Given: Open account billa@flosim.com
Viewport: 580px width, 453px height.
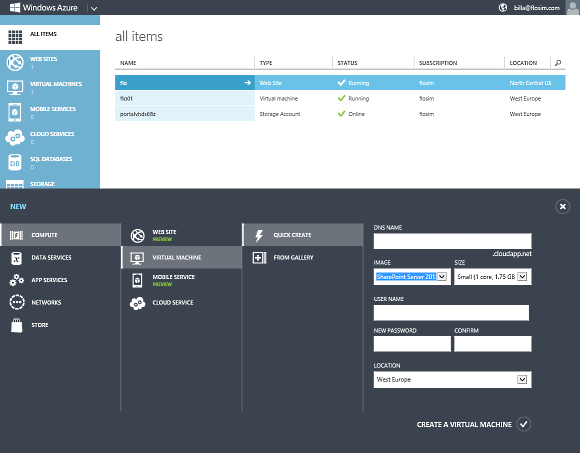Looking at the screenshot, I should (536, 8).
